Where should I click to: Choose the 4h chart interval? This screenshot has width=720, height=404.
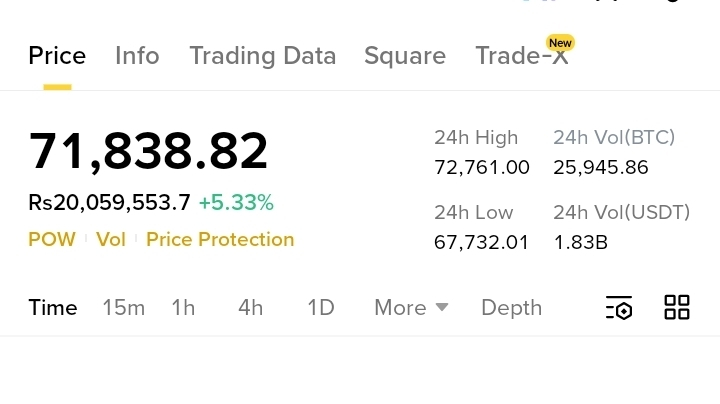pyautogui.click(x=250, y=308)
